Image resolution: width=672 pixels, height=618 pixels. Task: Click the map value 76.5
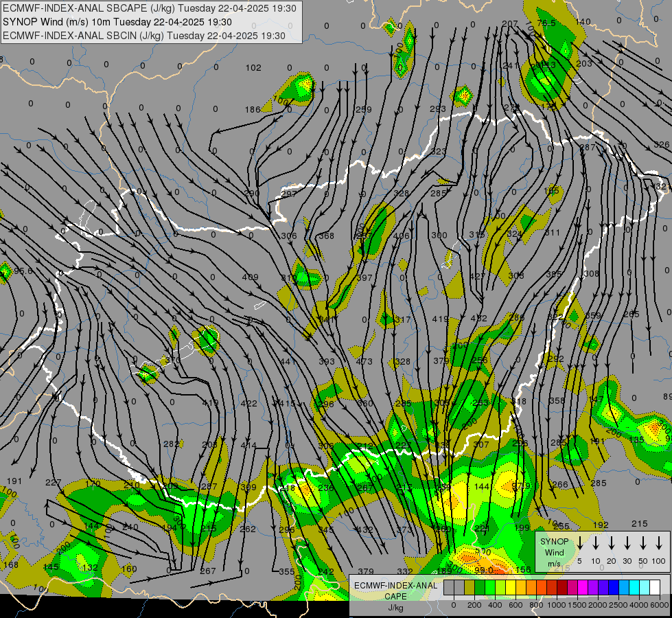(x=546, y=23)
